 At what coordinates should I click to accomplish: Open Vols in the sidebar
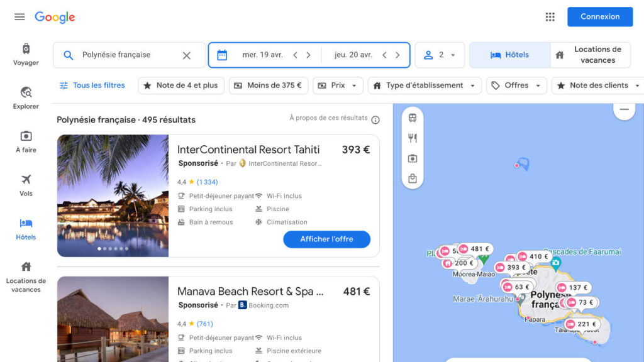26,185
